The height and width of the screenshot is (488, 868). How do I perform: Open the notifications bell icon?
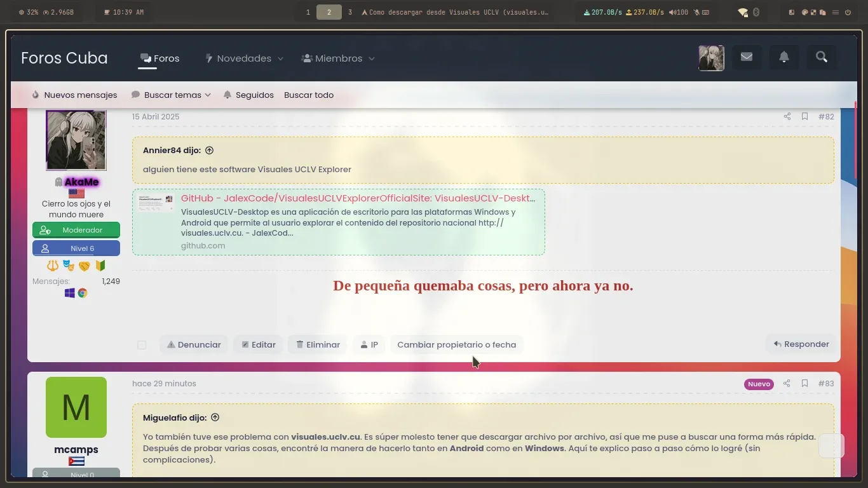coord(784,58)
